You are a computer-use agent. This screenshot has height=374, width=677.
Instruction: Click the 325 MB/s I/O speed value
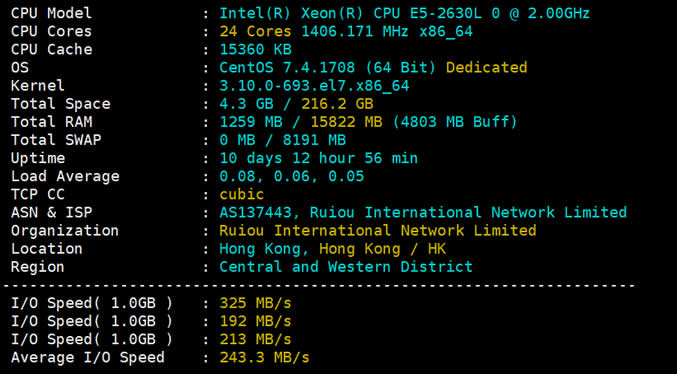(256, 304)
